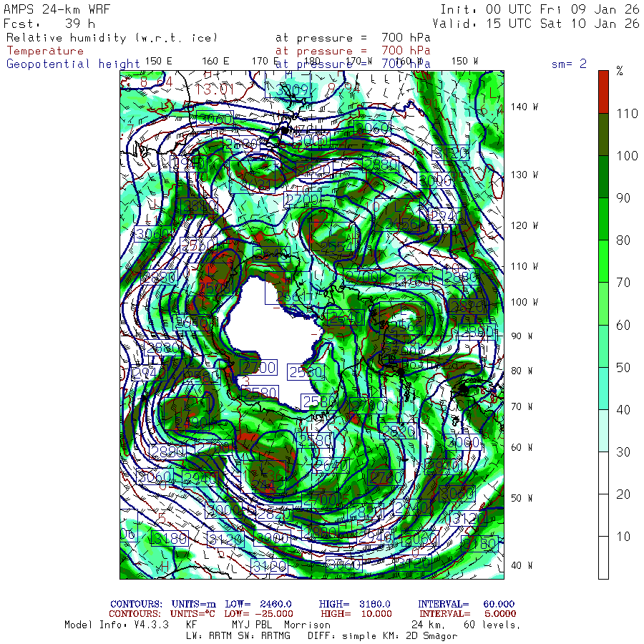Click the blue 'Geopotential height' legend label
The width and height of the screenshot is (644, 644).
[73, 64]
